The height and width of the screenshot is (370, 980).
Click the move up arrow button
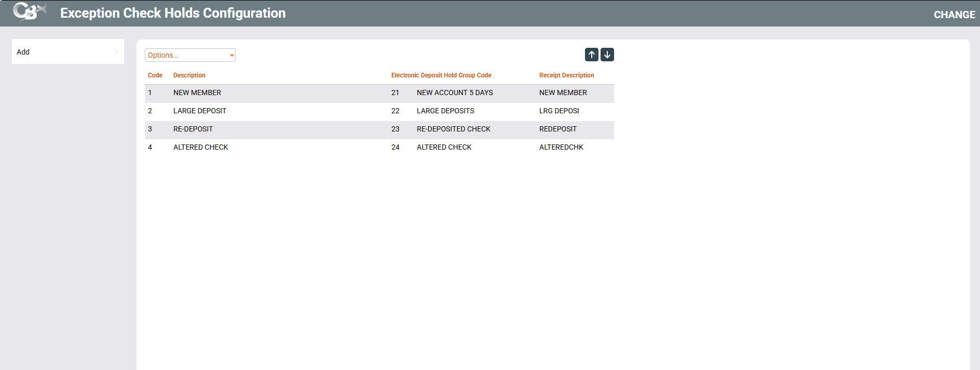pyautogui.click(x=592, y=55)
